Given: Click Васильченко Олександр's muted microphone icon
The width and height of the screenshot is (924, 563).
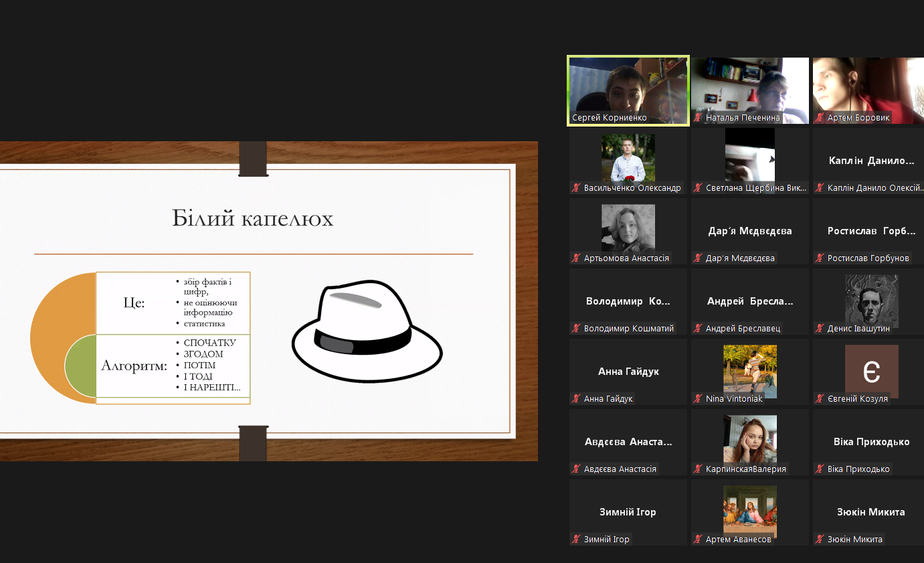Looking at the screenshot, I should click(576, 188).
